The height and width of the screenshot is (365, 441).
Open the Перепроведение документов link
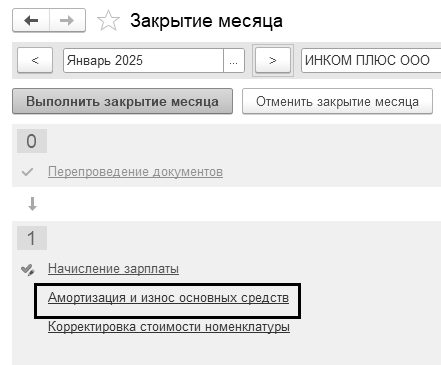tap(135, 172)
